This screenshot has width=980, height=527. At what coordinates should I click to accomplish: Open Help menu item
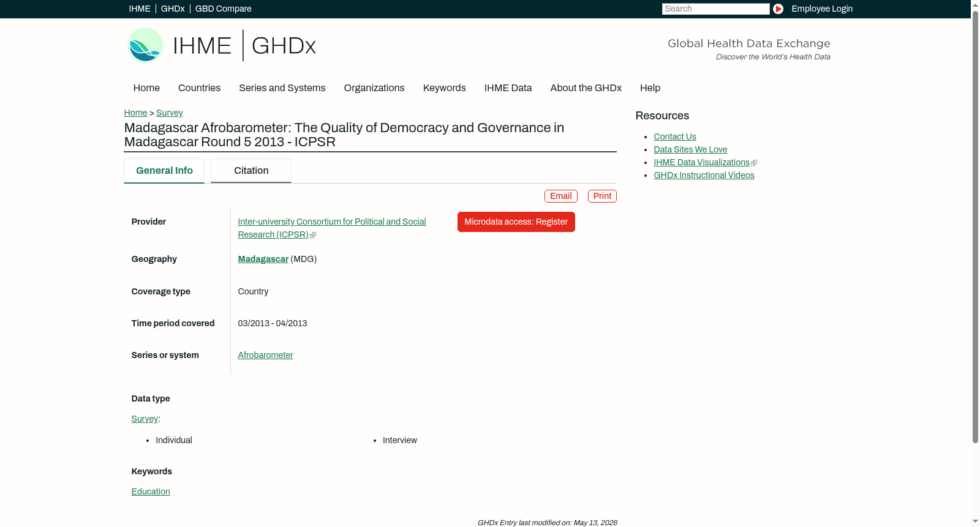coord(650,88)
